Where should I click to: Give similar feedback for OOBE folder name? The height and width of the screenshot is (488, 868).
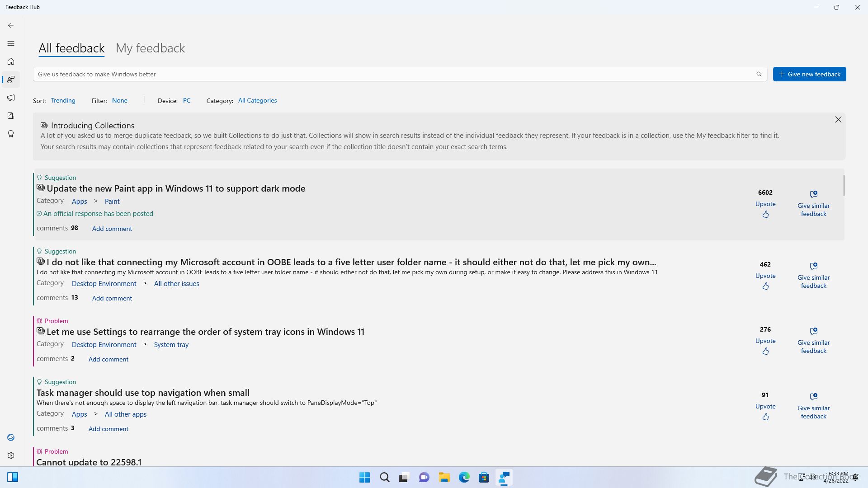click(813, 276)
